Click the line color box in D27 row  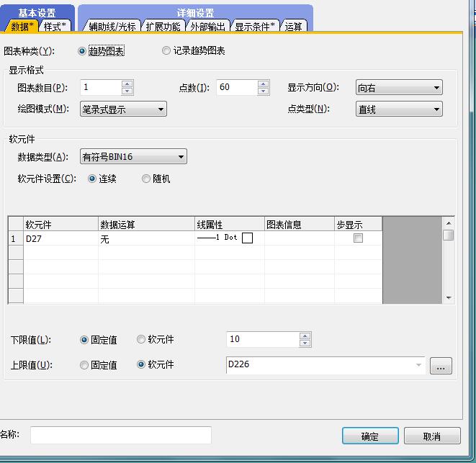point(247,238)
